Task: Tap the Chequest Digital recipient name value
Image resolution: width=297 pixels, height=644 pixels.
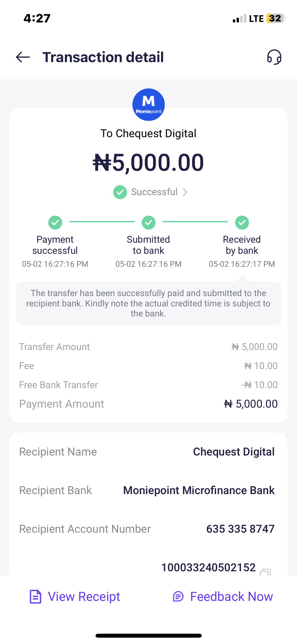Action: click(234, 452)
